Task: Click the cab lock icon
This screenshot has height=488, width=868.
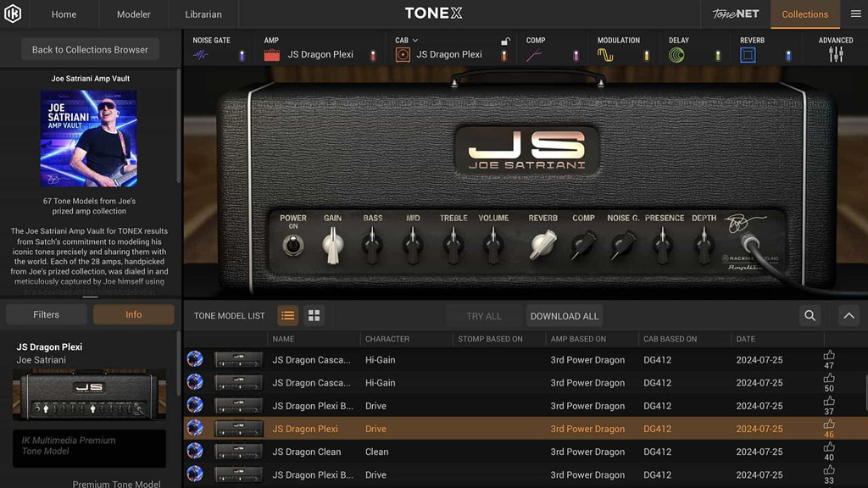Action: [x=505, y=42]
